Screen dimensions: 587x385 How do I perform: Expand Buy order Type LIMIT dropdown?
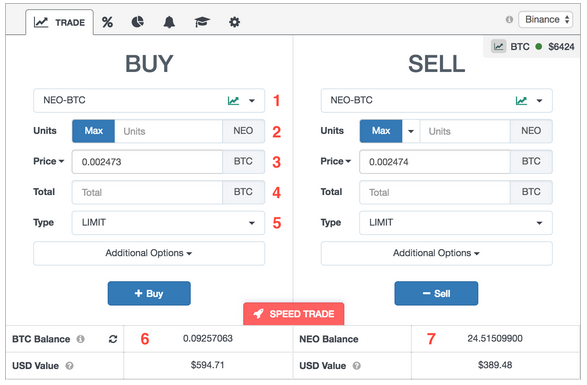[x=168, y=223]
